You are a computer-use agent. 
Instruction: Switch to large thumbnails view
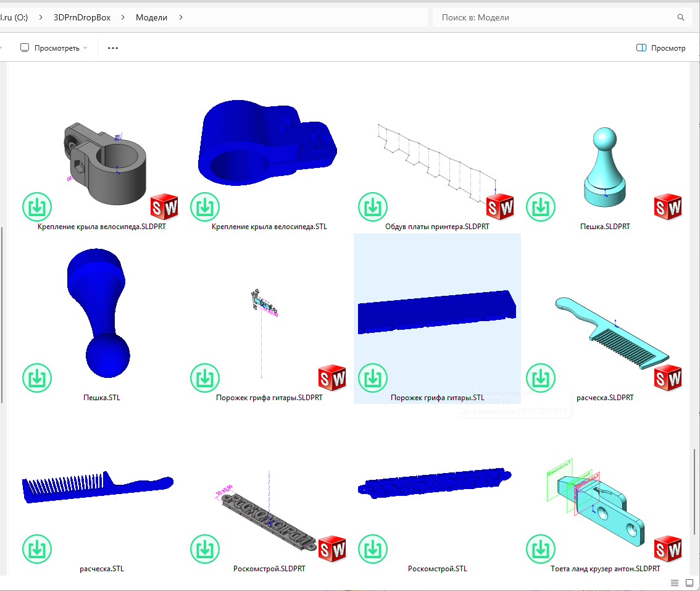pos(689,583)
